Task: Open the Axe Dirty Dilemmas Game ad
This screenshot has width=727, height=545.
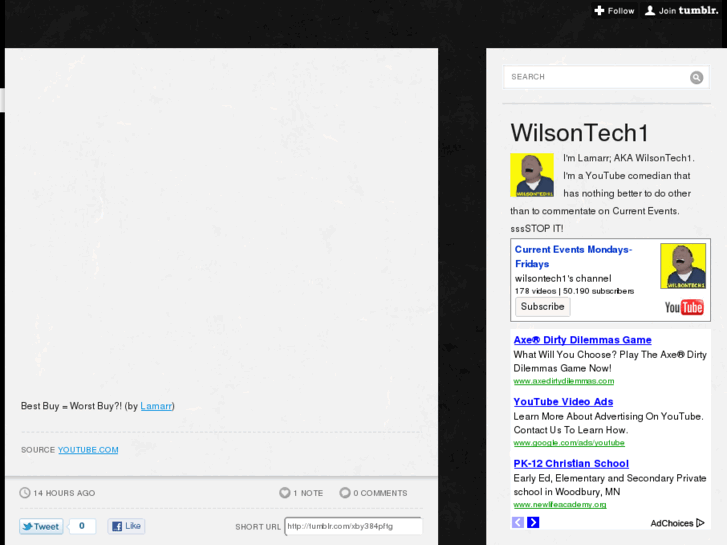Action: click(582, 340)
